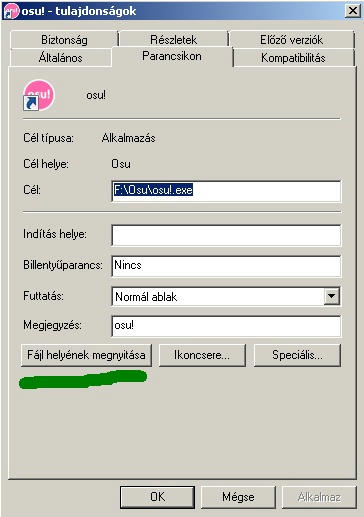The image size is (364, 517).
Task: Switch to the Általános tab
Action: click(x=61, y=58)
